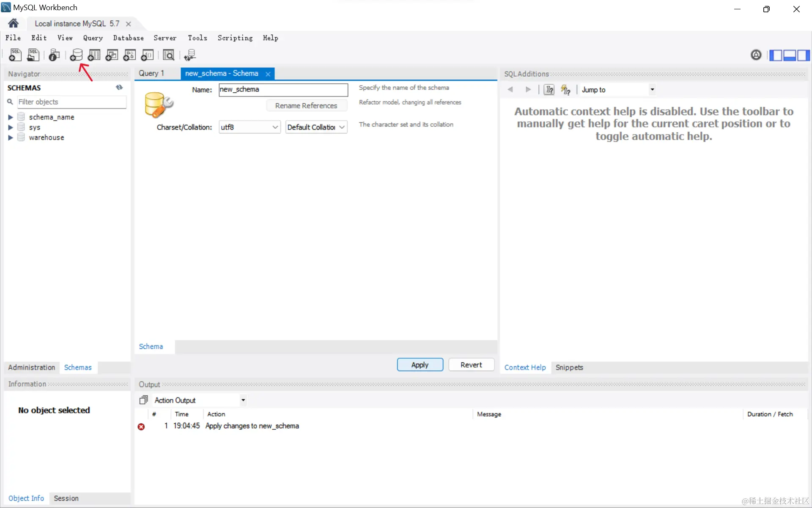Click create new stored procedure icon

click(x=129, y=55)
